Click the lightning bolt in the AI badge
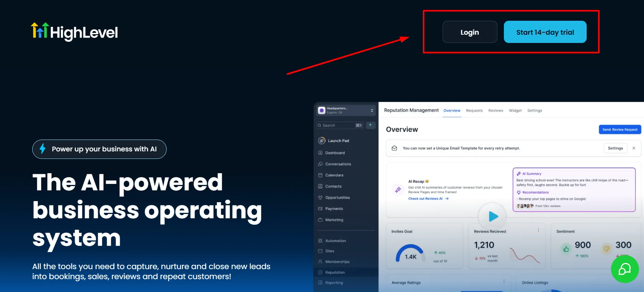This screenshot has width=644, height=292. pyautogui.click(x=43, y=149)
